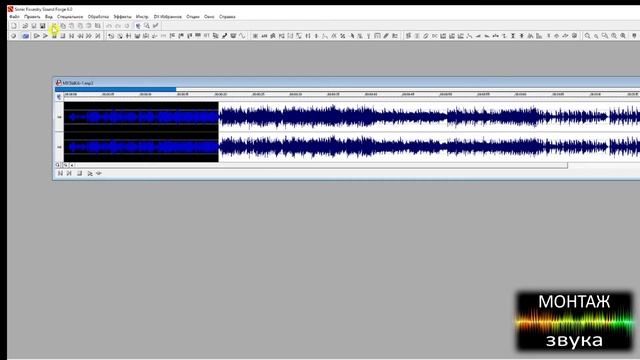Open the Обработка menu
Viewport: 640px width, 360px height.
(x=98, y=17)
